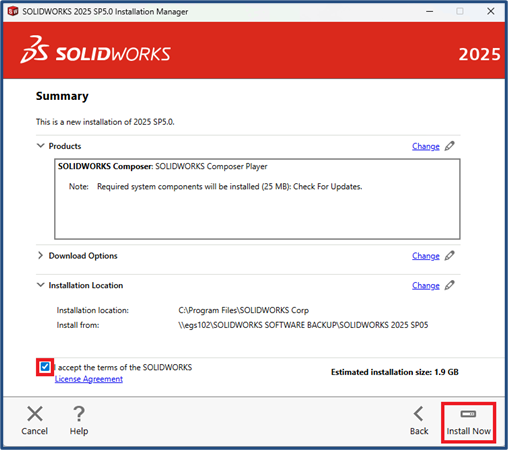
Task: Minimize the Installation Manager window
Action: pos(430,11)
